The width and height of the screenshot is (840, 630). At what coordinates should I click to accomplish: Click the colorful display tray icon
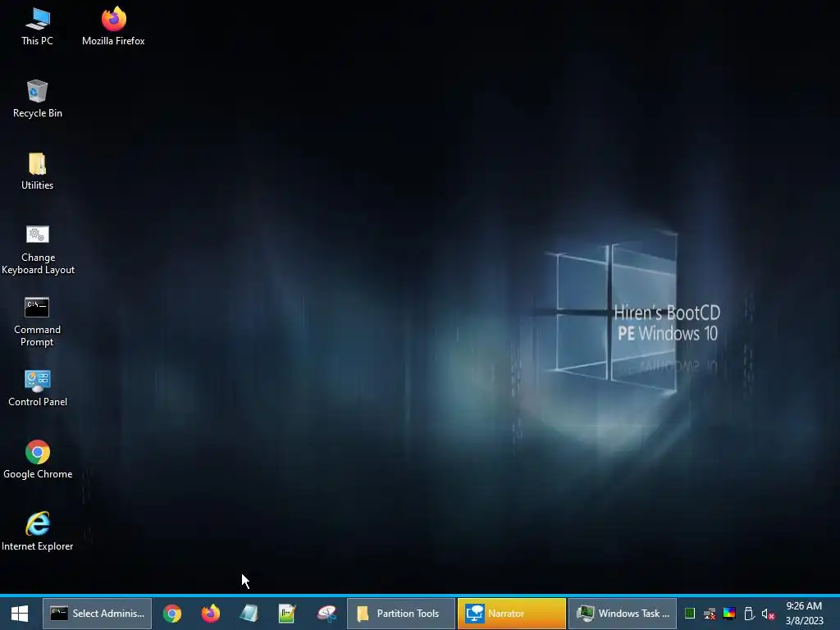729,614
